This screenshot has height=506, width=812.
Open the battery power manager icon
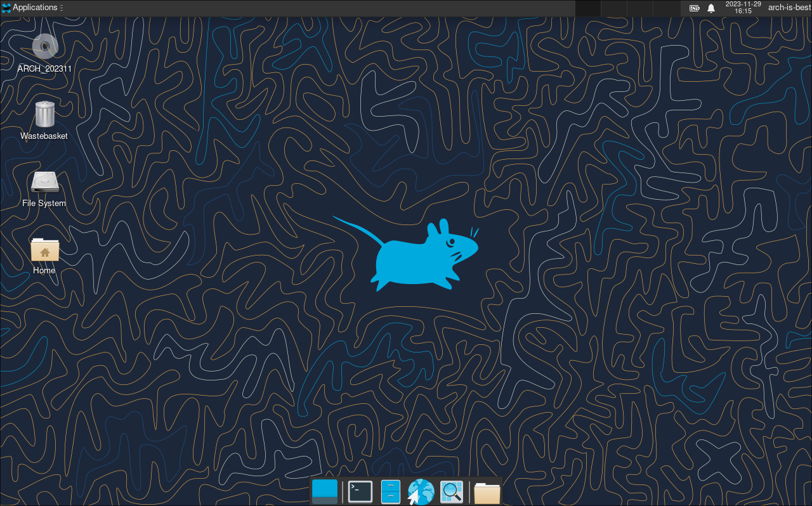(695, 8)
